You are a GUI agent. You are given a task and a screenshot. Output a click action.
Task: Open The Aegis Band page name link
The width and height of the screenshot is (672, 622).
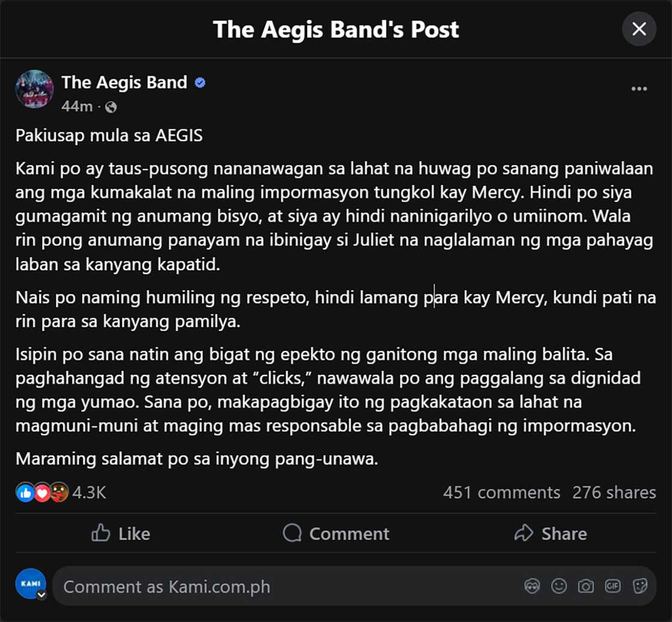point(124,82)
